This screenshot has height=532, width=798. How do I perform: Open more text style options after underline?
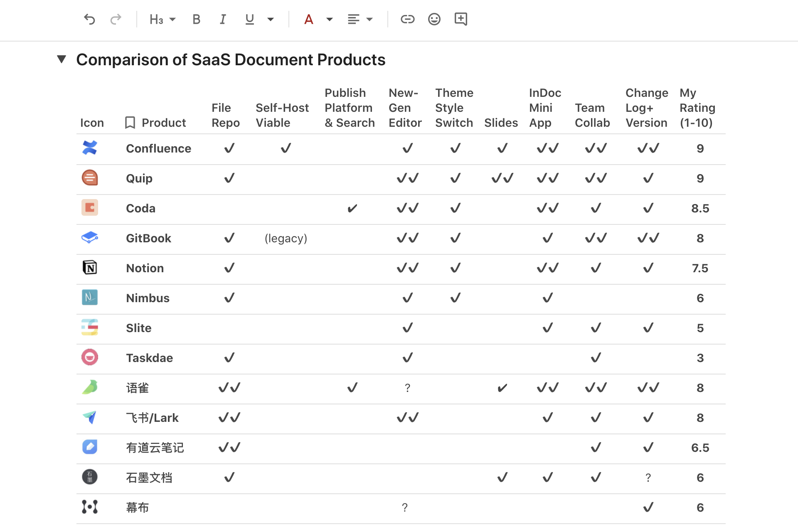click(x=271, y=19)
